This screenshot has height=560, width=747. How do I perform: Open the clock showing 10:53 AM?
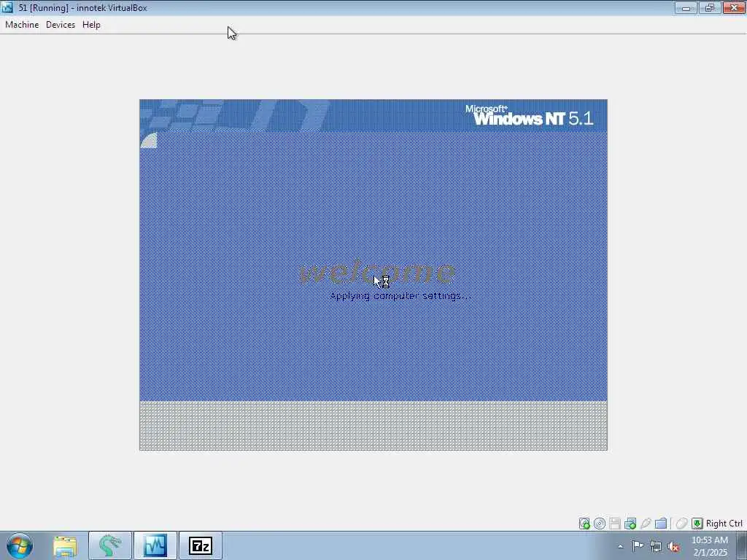[x=710, y=546]
